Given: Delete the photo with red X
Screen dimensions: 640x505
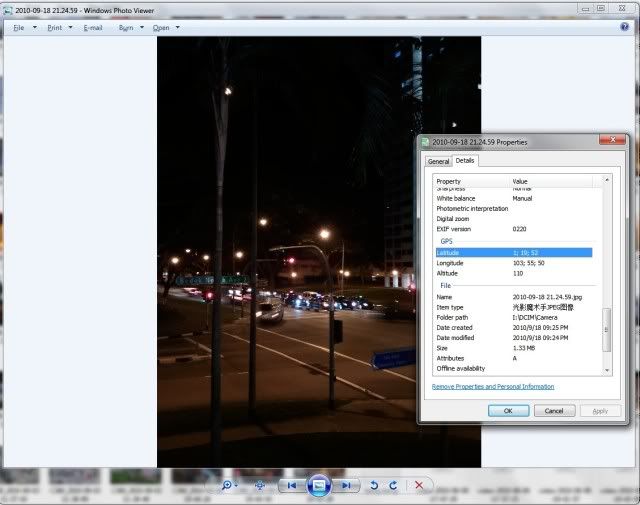Looking at the screenshot, I should point(419,485).
